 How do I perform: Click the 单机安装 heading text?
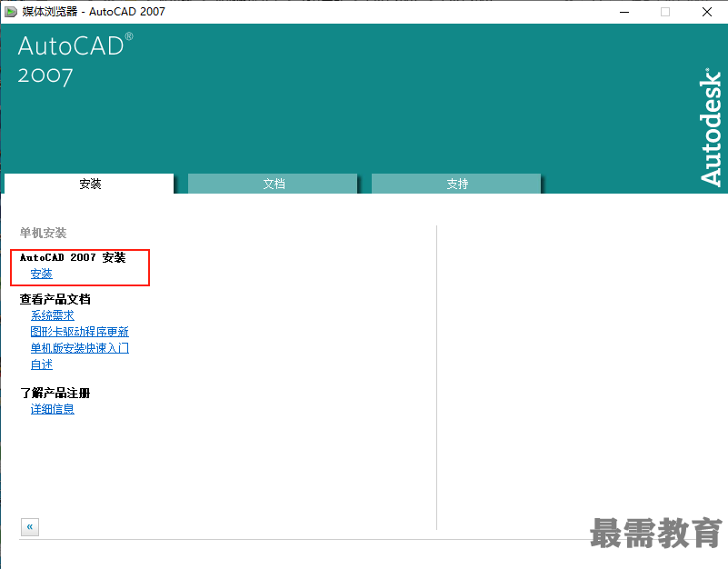point(44,233)
